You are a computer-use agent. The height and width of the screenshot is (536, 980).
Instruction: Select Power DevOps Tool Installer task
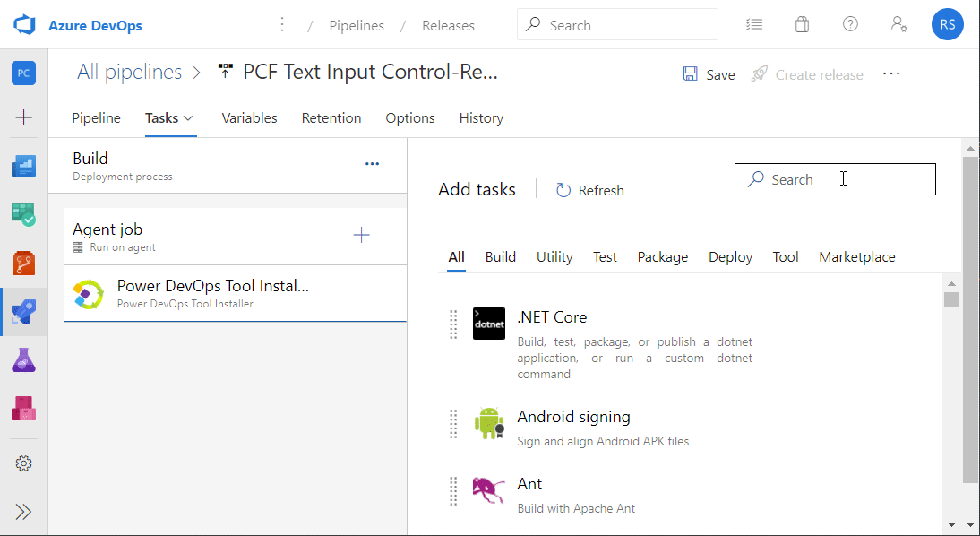point(235,294)
